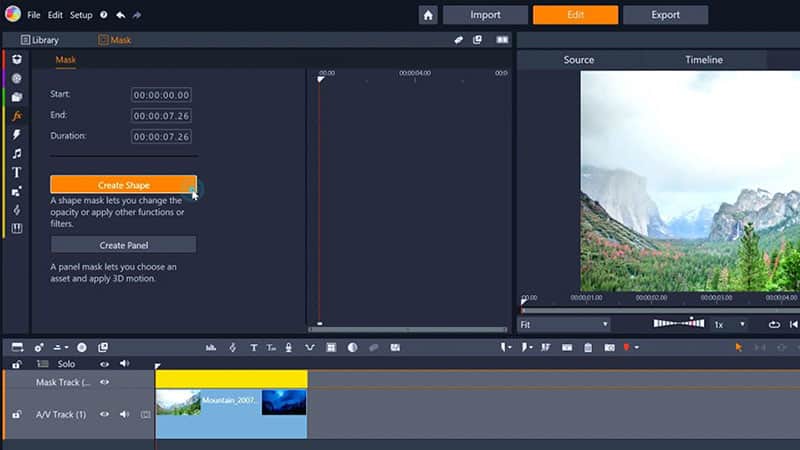Click the Home icon button
This screenshot has height=450, width=800.
pyautogui.click(x=428, y=15)
